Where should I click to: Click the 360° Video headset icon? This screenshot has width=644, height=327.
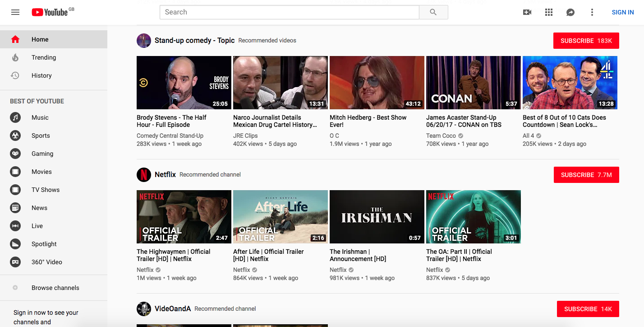click(15, 262)
